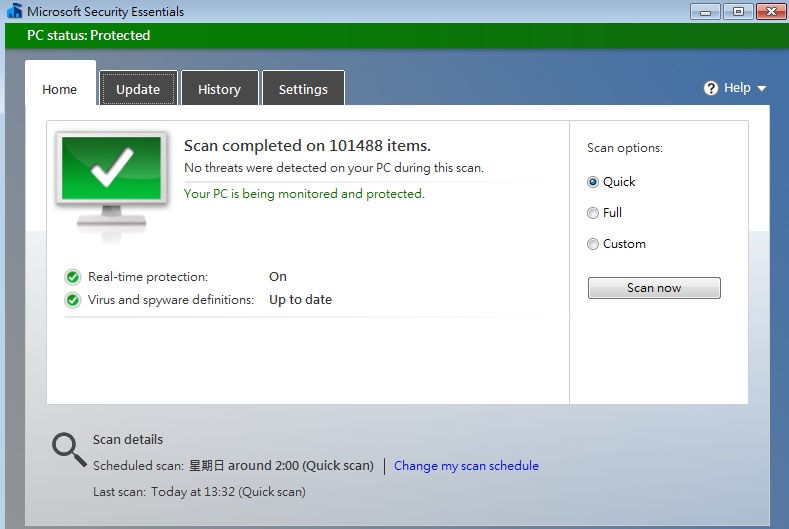Screen dimensions: 789x529
Task: Click the 'Real-time protection:' label
Action: 148,277
